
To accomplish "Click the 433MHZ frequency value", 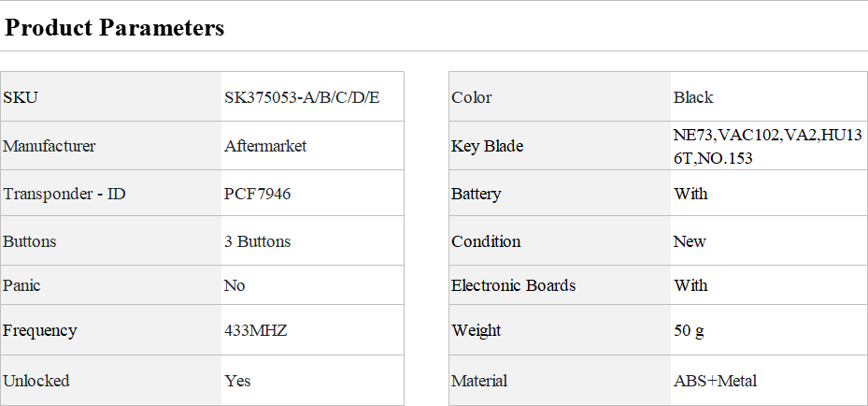I will click(x=255, y=330).
